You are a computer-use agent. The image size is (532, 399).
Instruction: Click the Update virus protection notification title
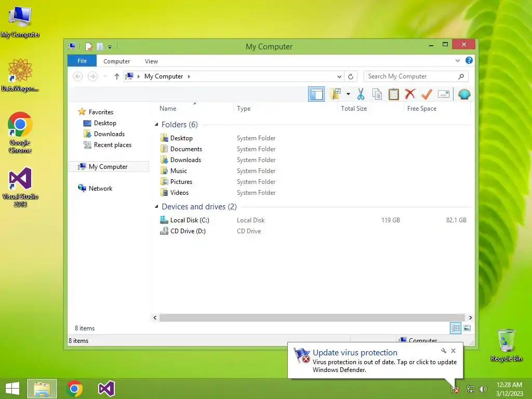coord(355,353)
